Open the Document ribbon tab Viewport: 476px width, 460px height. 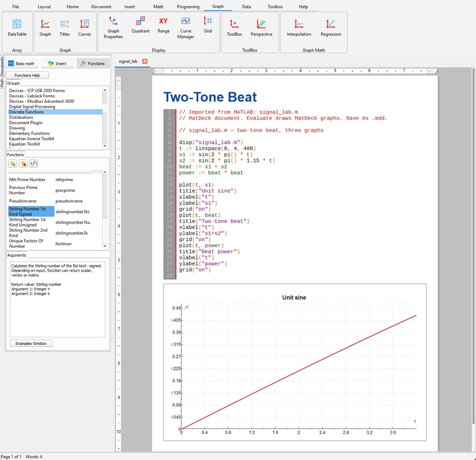101,7
